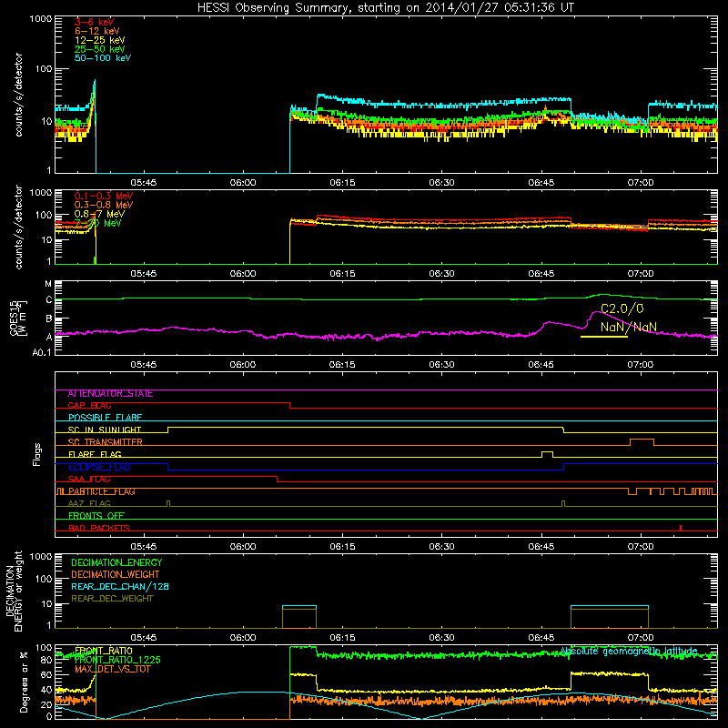Click the GAP_FLAG label
Screen dimensions: 728x728
point(89,405)
